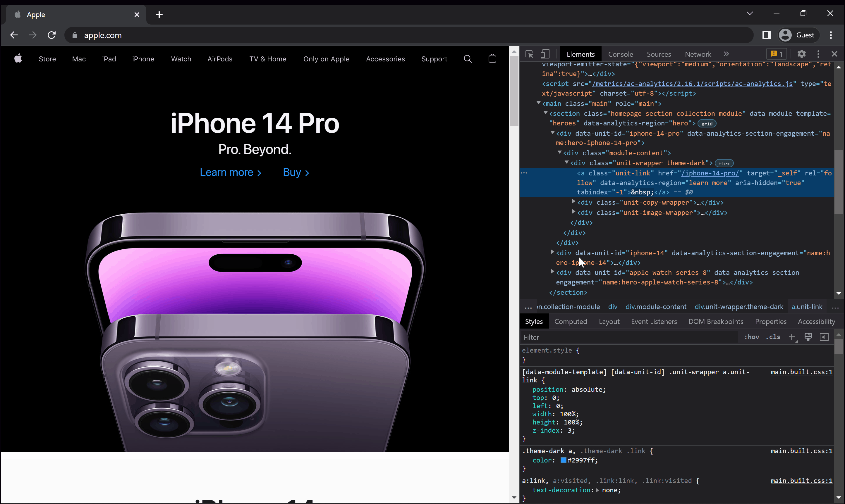Scroll the Elements panel scrollbar down
Image resolution: width=845 pixels, height=504 pixels.
(x=839, y=294)
